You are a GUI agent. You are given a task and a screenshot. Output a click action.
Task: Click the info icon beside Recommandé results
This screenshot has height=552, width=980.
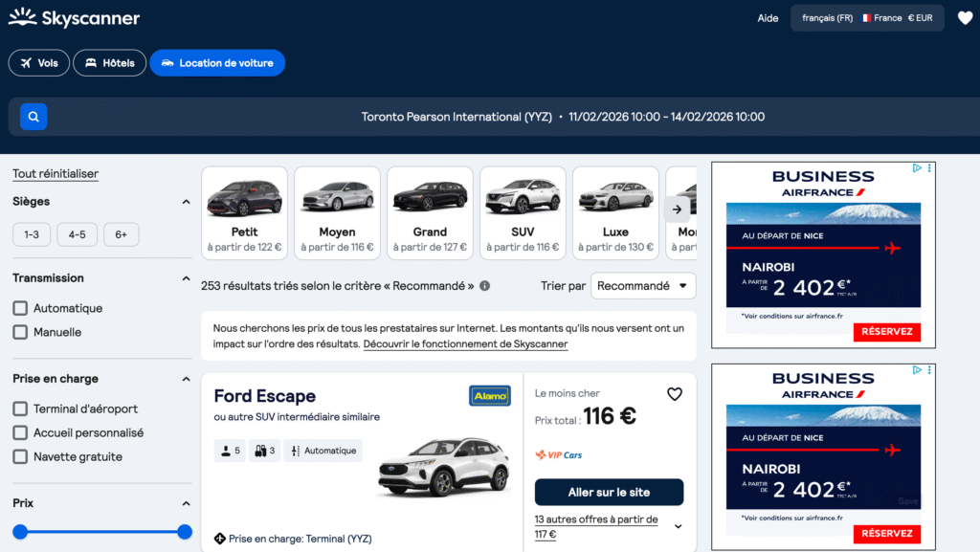tap(485, 286)
